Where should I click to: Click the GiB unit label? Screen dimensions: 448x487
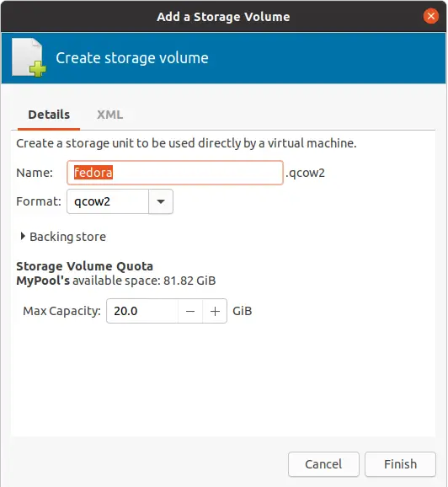pyautogui.click(x=243, y=311)
